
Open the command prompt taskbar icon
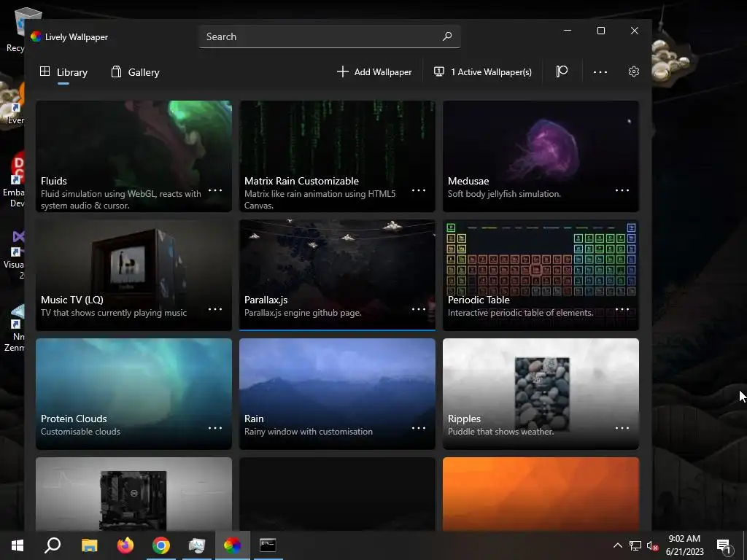pos(268,545)
